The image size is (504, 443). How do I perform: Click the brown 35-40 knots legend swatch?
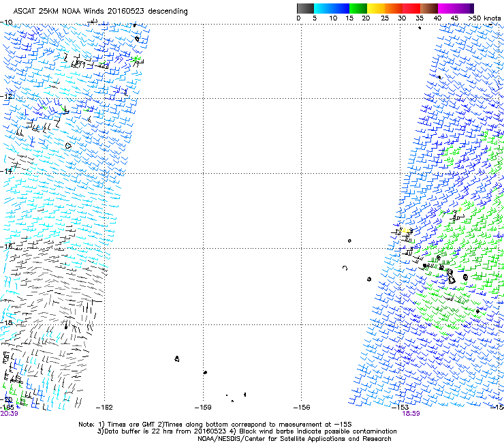coord(429,8)
